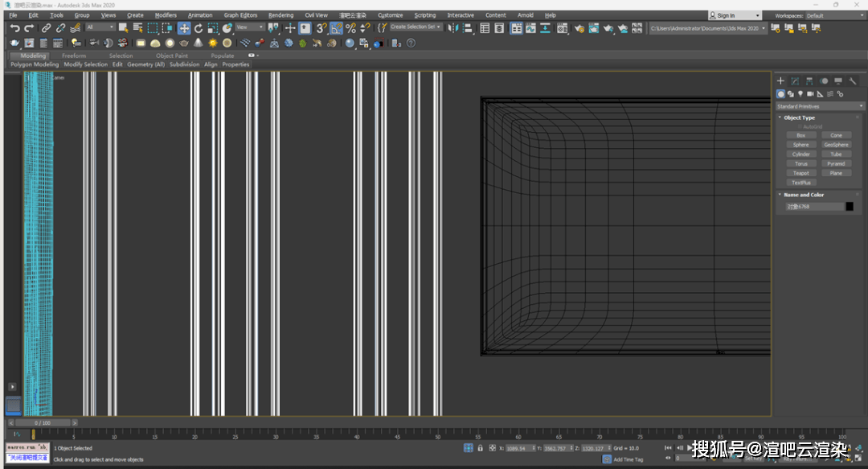Open the Workspaces Default dropdown
Viewport: 868px width, 469px height.
[834, 15]
